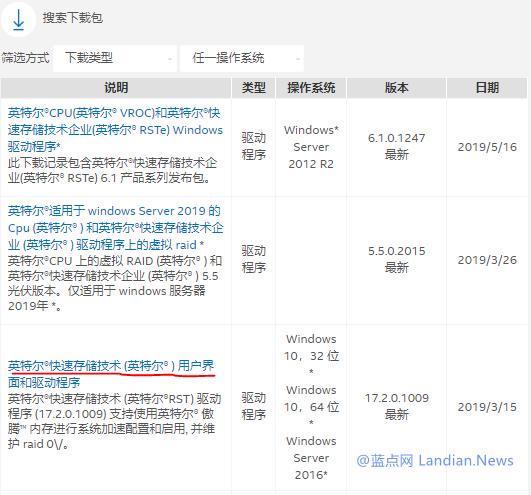Select the RST 驱动程序 (17.2.0.1009) description text
The height and width of the screenshot is (495, 531).
[114, 422]
